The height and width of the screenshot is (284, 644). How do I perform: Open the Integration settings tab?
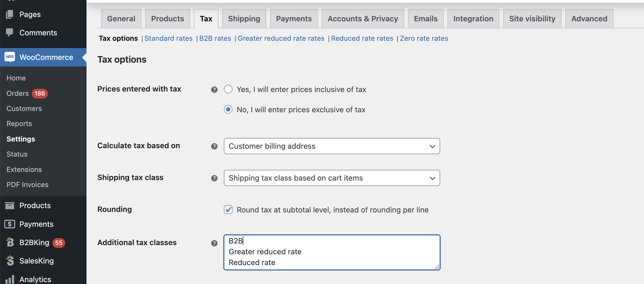point(473,19)
